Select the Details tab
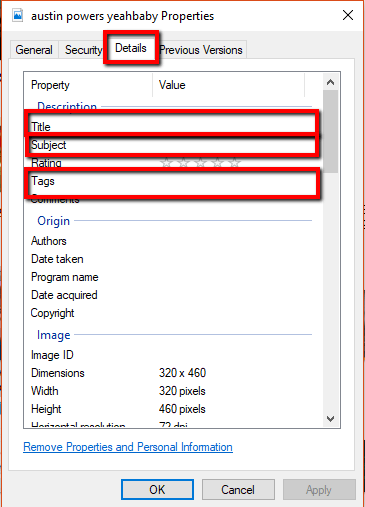Viewport: 365px width, 507px height. click(x=131, y=48)
